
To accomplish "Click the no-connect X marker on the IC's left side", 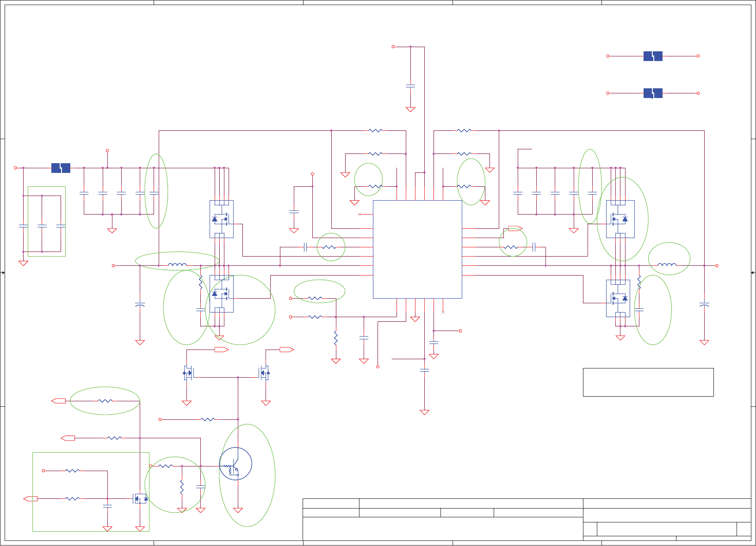I will click(359, 215).
